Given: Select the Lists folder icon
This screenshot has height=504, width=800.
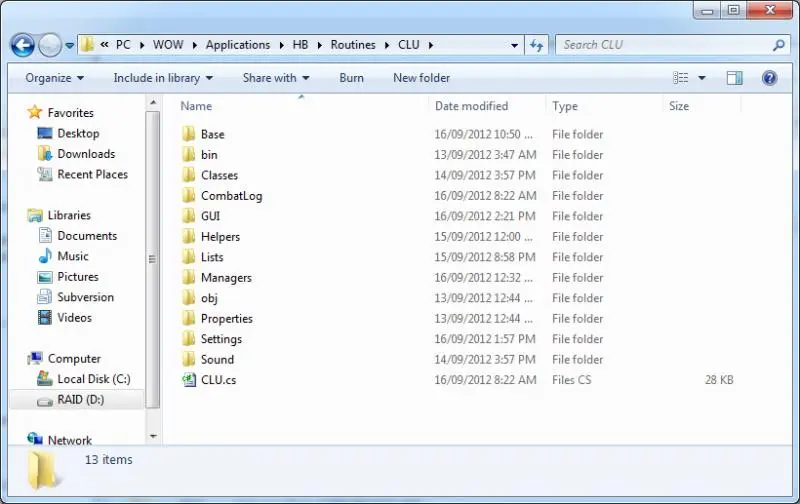Looking at the screenshot, I should (x=189, y=257).
